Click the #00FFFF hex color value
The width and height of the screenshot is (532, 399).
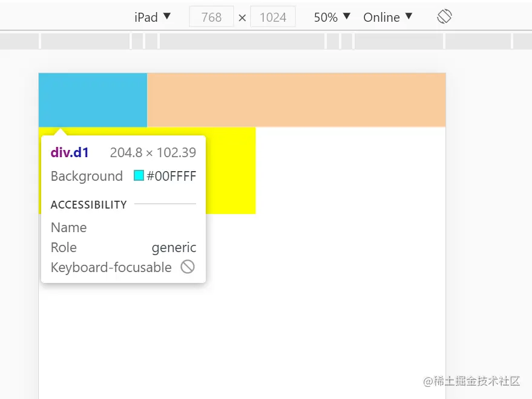click(x=171, y=176)
